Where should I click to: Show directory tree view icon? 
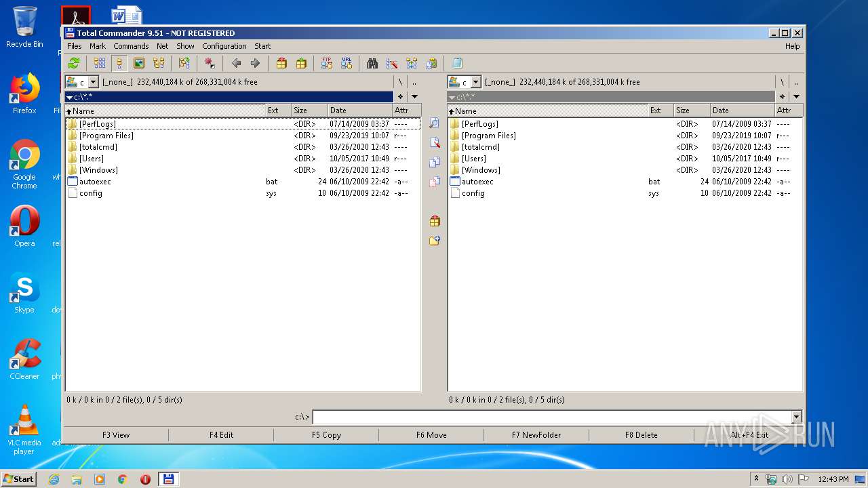click(x=159, y=63)
